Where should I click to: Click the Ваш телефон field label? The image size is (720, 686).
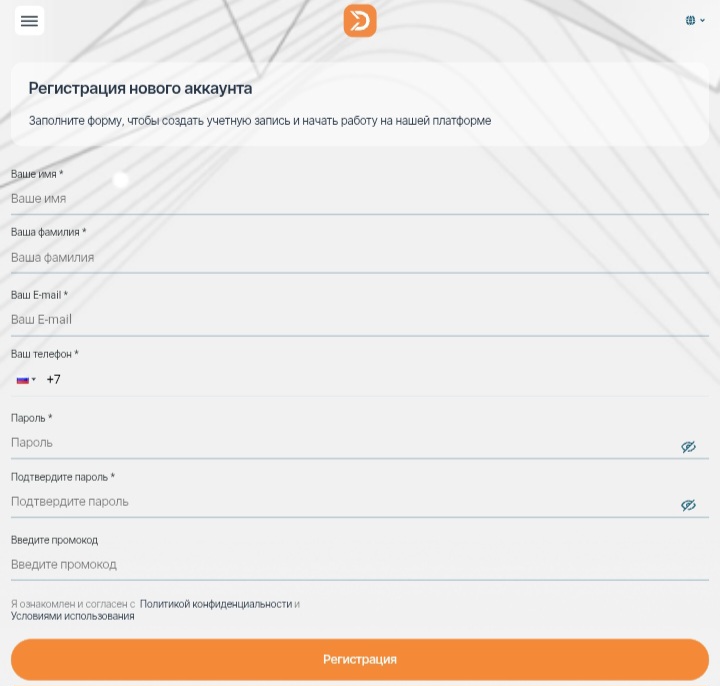coord(44,354)
